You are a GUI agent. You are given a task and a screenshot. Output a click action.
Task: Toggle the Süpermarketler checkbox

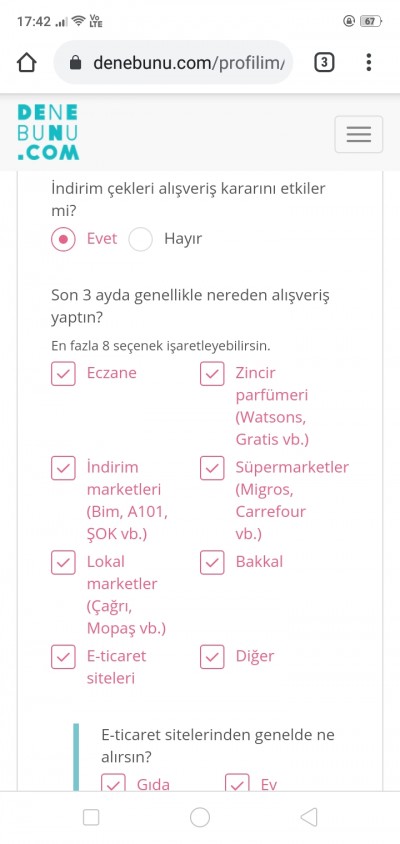coord(212,468)
